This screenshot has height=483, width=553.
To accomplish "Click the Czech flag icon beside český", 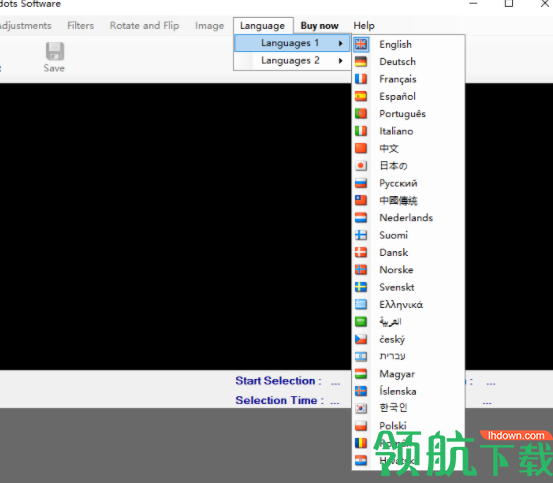I will 361,339.
